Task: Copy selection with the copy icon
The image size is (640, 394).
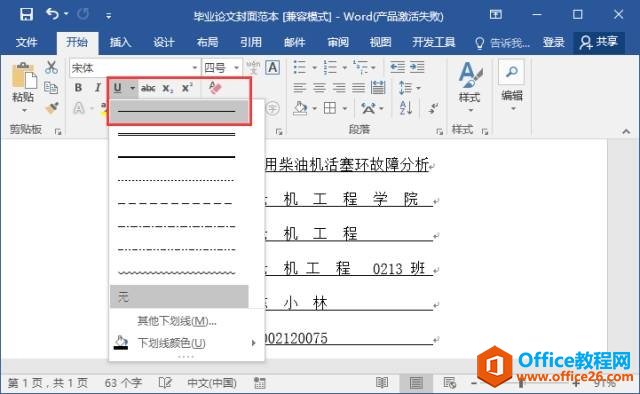Action: click(x=51, y=87)
